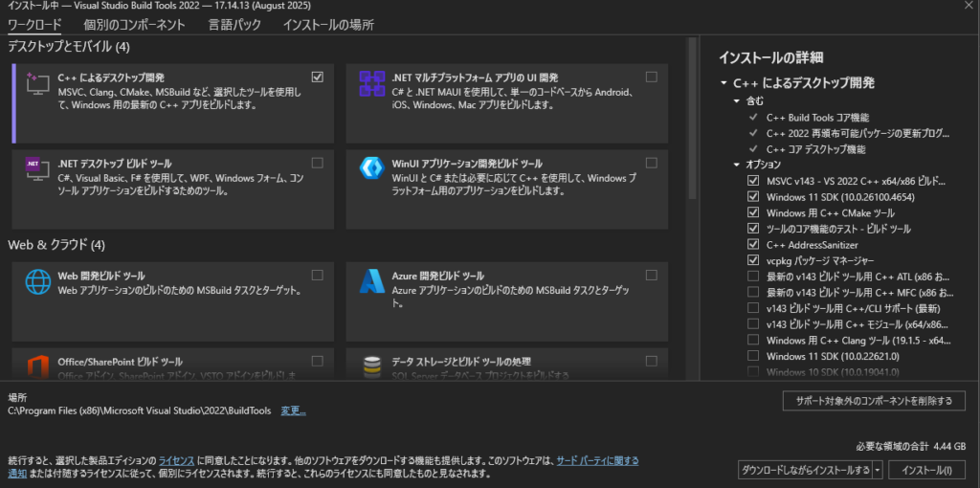The height and width of the screenshot is (488, 980).
Task: Click the BuildTools install path text
Action: [x=140, y=410]
